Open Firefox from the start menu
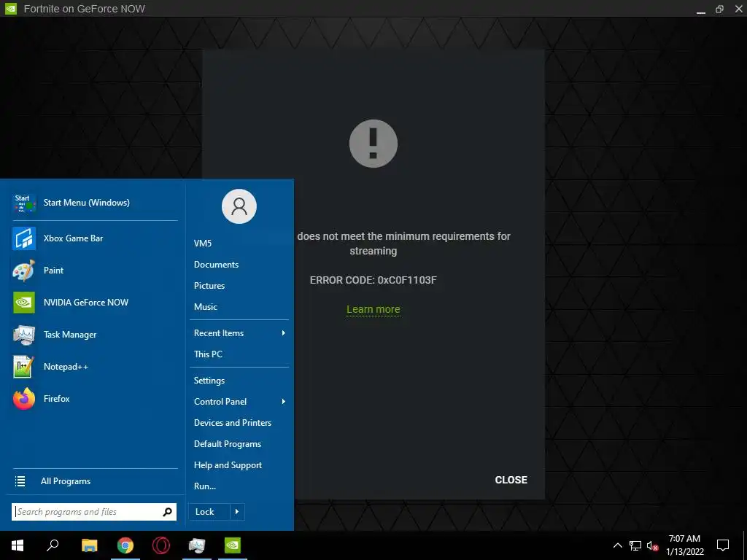747x560 pixels. (x=95, y=399)
